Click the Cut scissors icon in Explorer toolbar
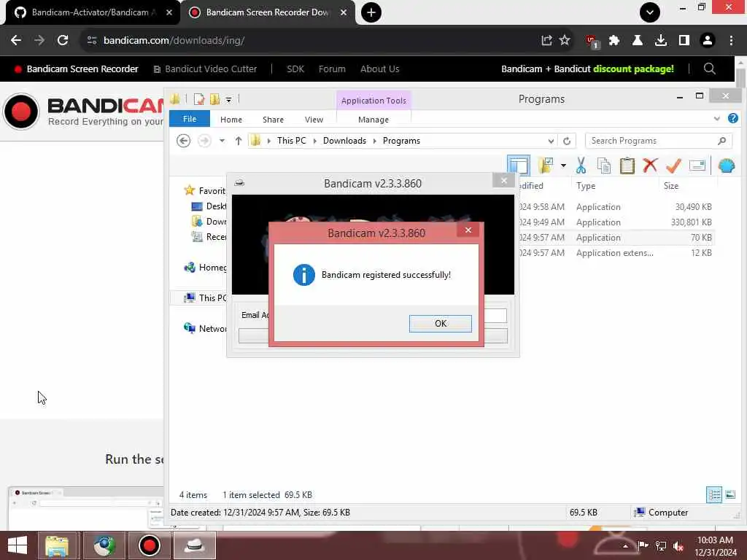The width and height of the screenshot is (747, 560). pyautogui.click(x=581, y=166)
